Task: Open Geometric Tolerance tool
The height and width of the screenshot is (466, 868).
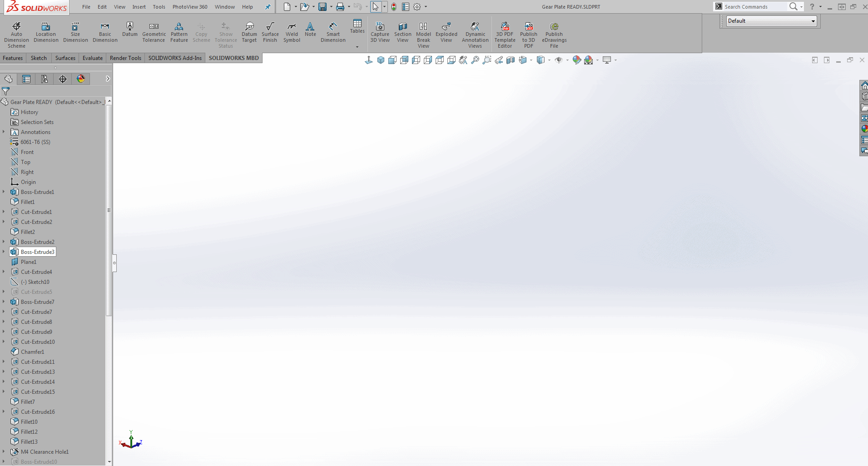Action: point(154,32)
